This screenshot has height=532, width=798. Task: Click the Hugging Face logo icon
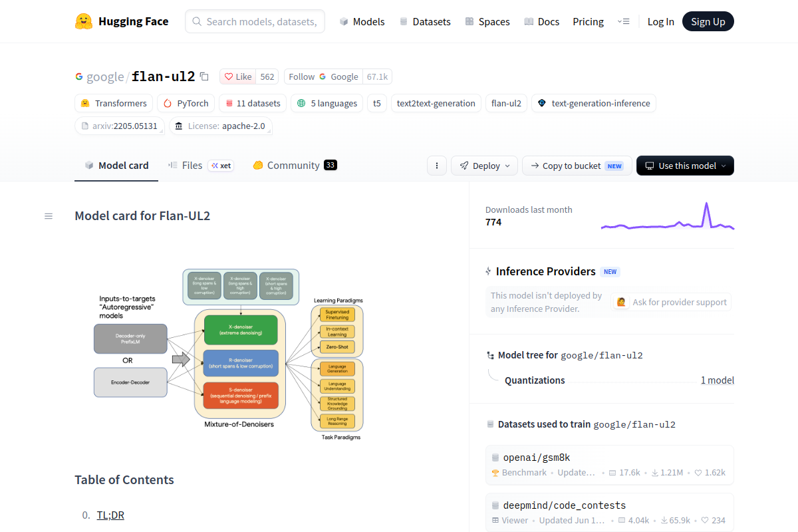[84, 21]
